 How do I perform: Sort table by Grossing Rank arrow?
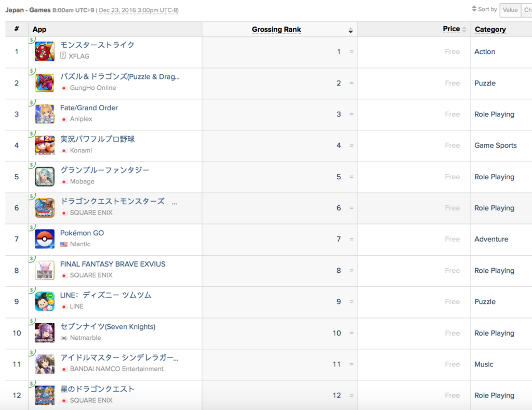pyautogui.click(x=351, y=31)
